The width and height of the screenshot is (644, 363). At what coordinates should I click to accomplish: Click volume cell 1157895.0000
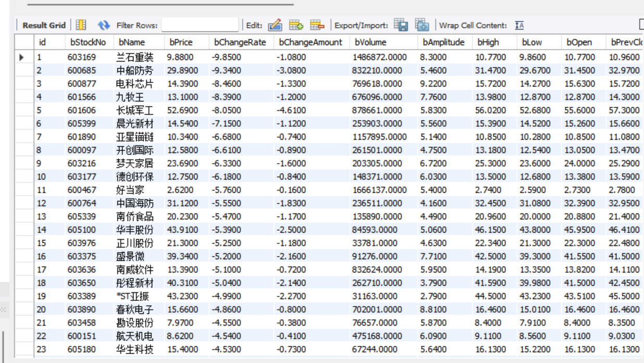point(380,137)
